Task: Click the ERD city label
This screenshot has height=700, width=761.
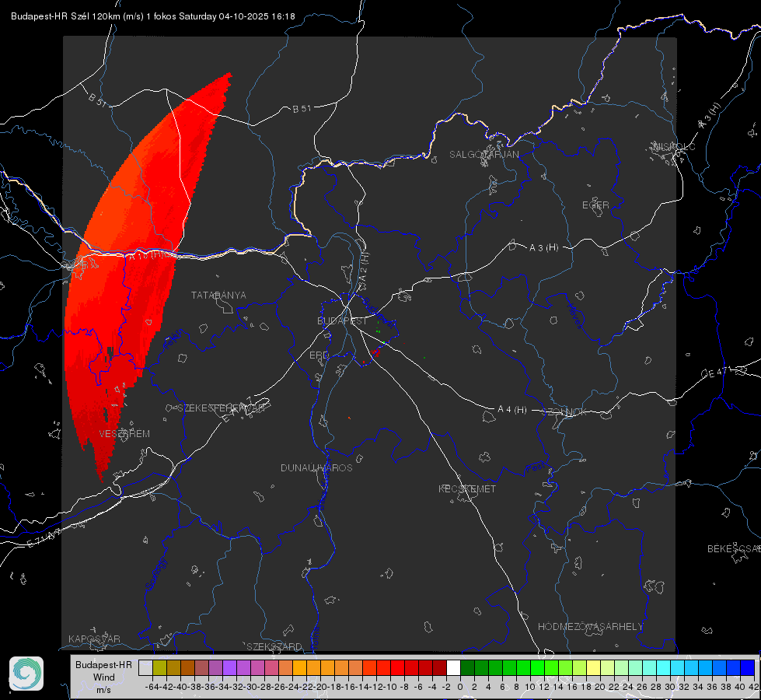Action: point(319,355)
